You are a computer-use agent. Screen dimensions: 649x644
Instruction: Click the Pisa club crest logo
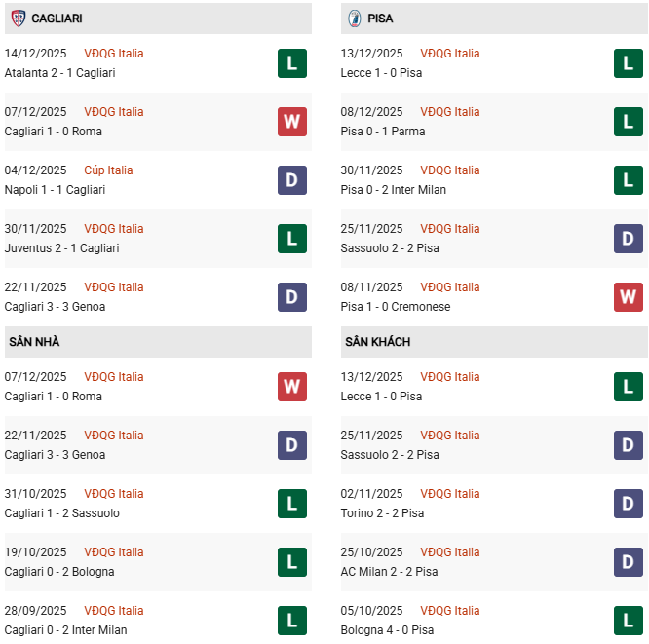pyautogui.click(x=355, y=19)
